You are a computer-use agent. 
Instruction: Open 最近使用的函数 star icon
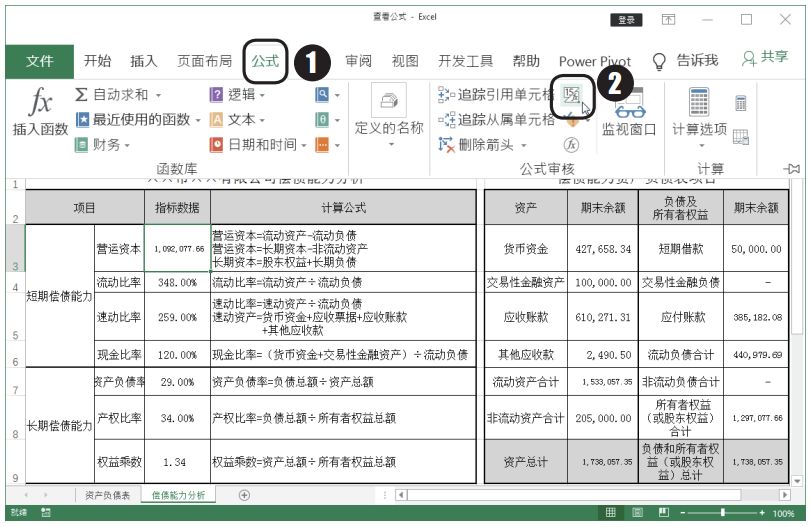82,120
